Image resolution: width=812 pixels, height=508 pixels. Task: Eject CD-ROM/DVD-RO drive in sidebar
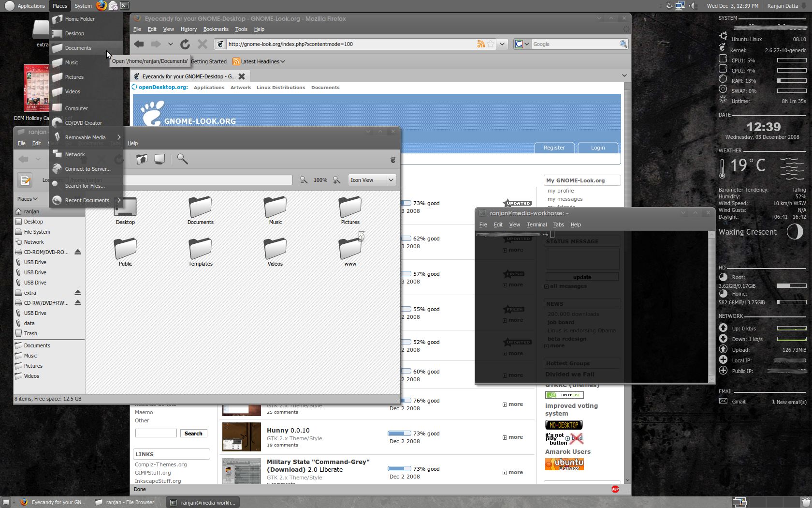78,252
